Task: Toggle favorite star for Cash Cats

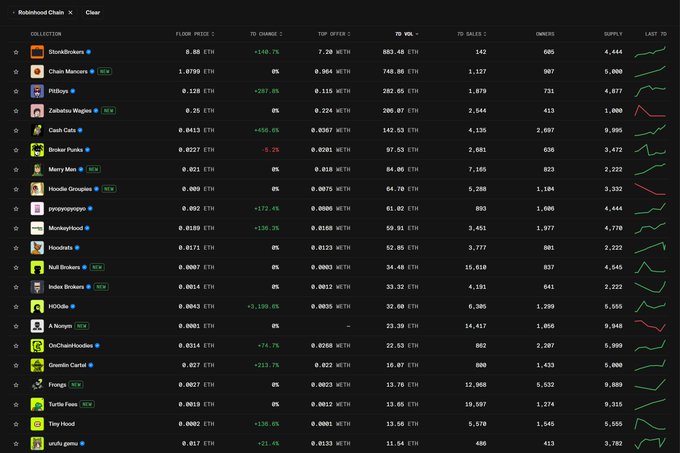Action: [16, 130]
